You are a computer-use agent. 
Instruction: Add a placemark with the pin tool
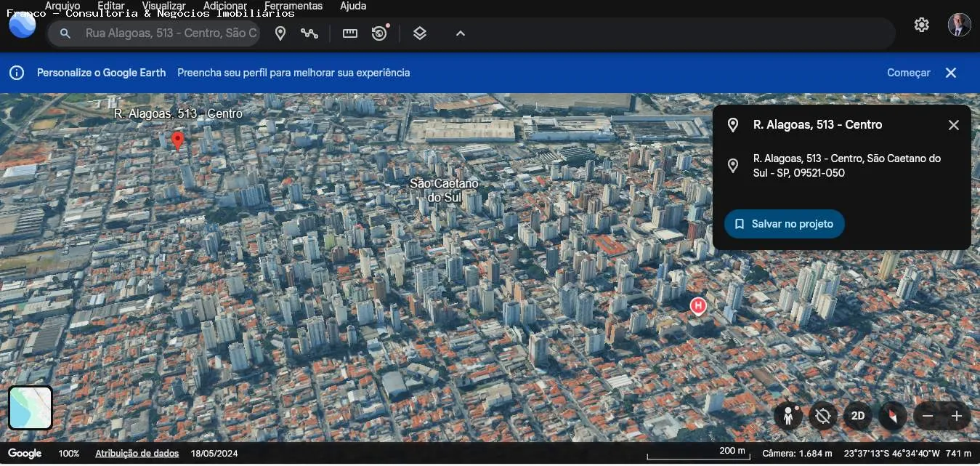(x=280, y=33)
